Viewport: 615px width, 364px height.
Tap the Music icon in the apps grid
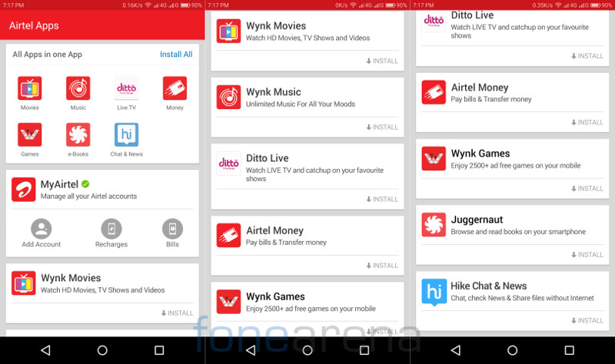[78, 88]
